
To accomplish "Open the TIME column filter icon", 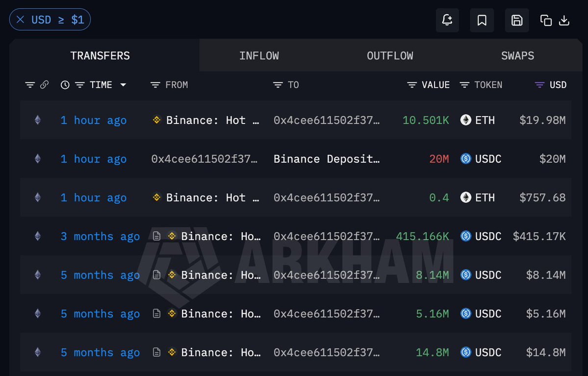I will (80, 85).
